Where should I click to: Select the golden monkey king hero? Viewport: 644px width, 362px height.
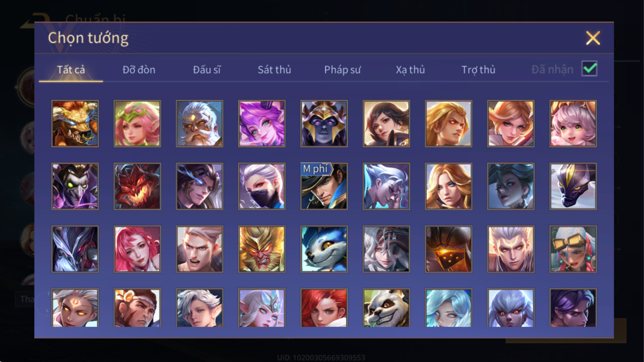tap(262, 249)
